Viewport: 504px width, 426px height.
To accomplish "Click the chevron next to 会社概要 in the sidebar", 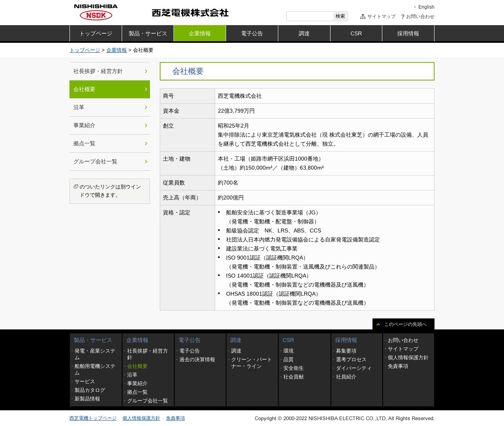I will click(146, 89).
